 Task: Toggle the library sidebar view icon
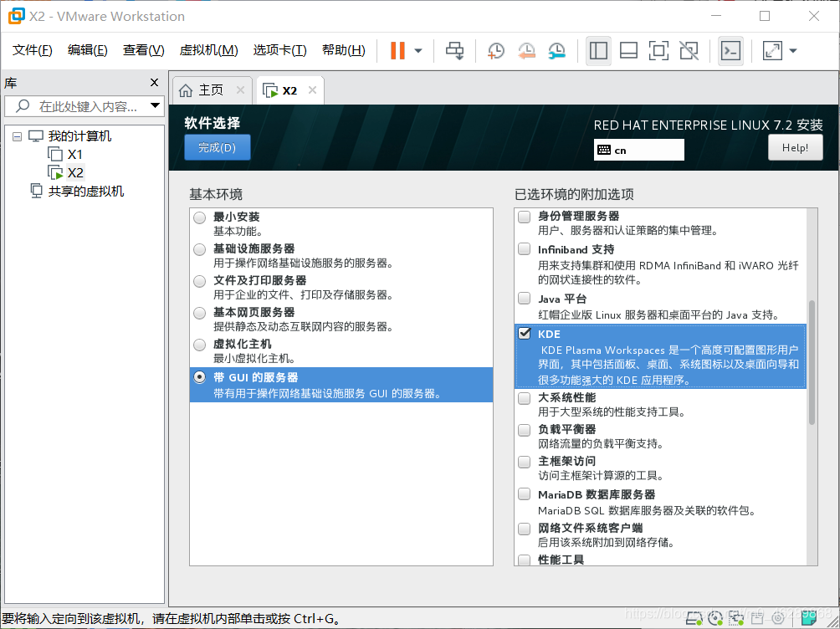[x=598, y=51]
